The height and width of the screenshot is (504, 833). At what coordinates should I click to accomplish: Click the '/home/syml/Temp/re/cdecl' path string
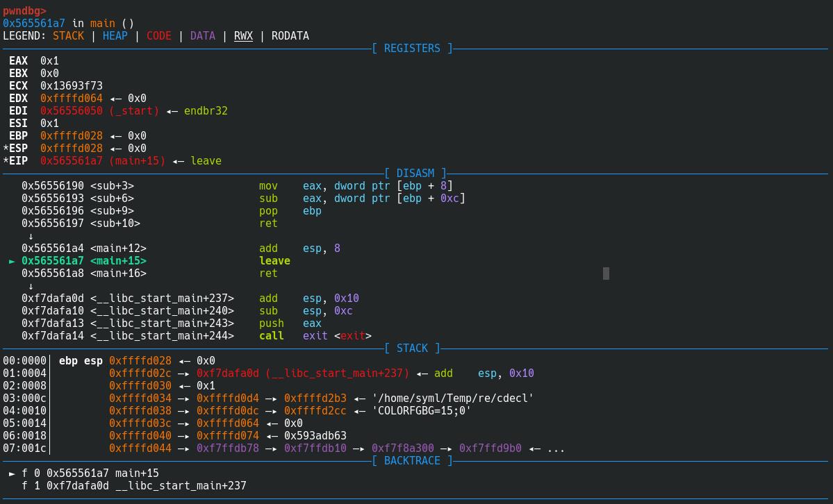tap(453, 398)
